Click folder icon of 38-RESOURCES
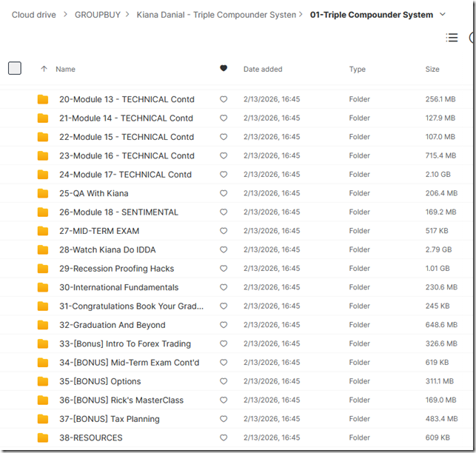 click(x=43, y=437)
